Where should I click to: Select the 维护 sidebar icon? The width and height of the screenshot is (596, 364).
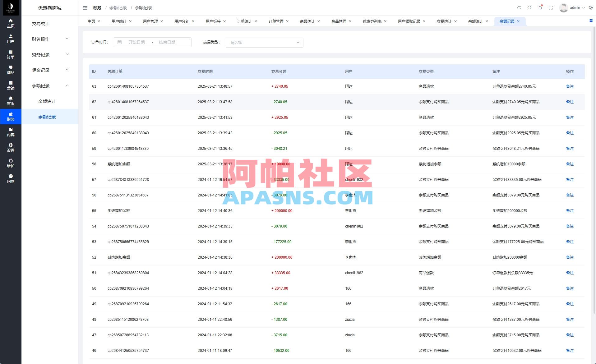(x=11, y=163)
